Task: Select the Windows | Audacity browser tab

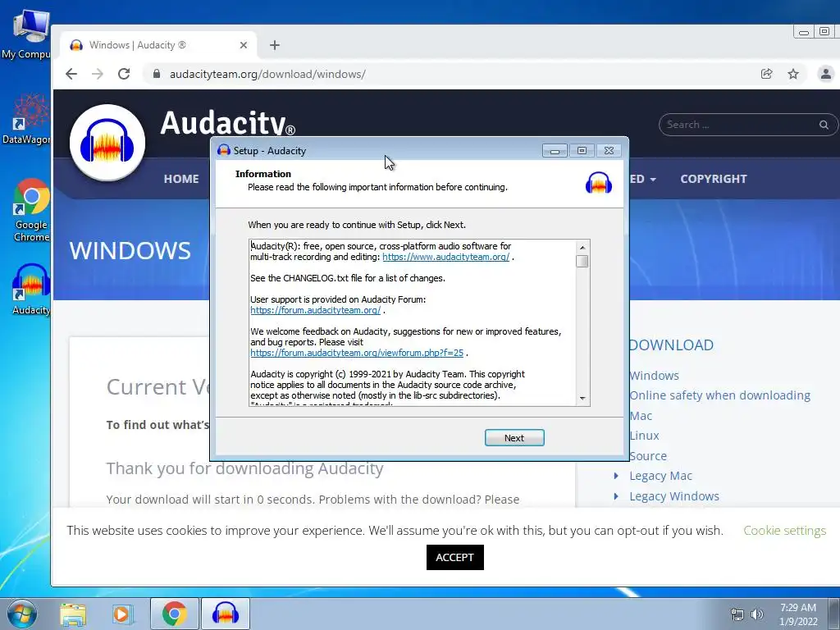Action: (x=158, y=45)
